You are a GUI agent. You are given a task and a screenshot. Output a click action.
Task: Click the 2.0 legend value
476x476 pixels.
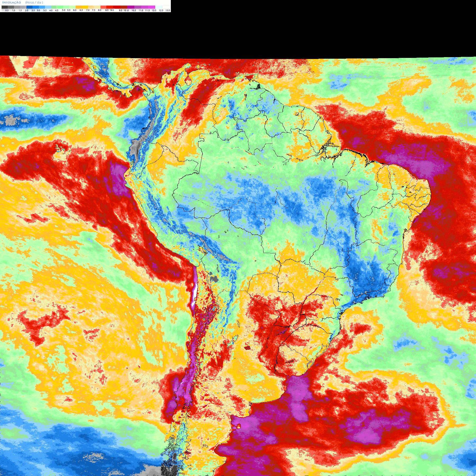[x=26, y=10]
